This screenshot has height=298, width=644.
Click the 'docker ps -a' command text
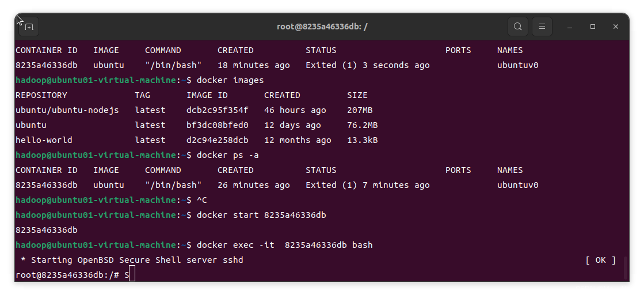227,154
